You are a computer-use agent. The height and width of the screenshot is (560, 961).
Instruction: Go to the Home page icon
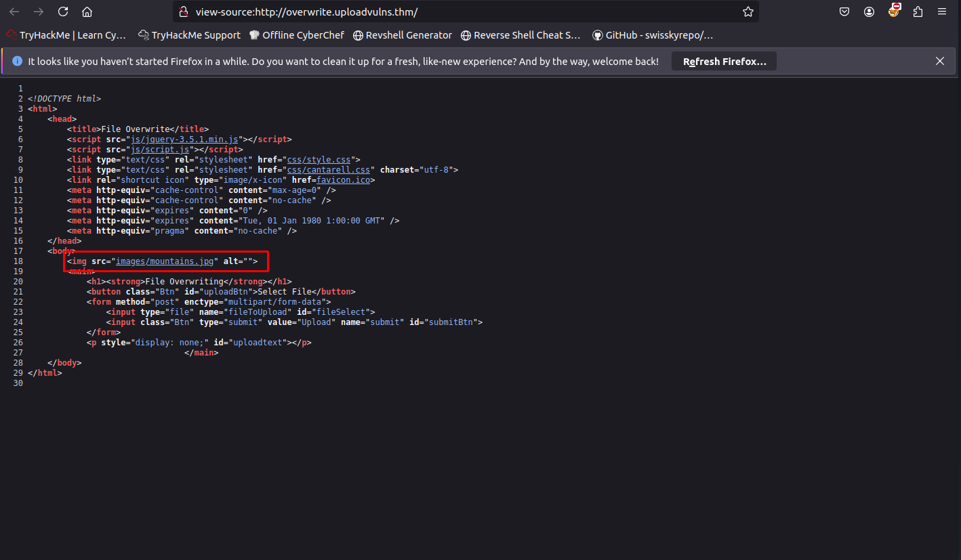point(87,12)
